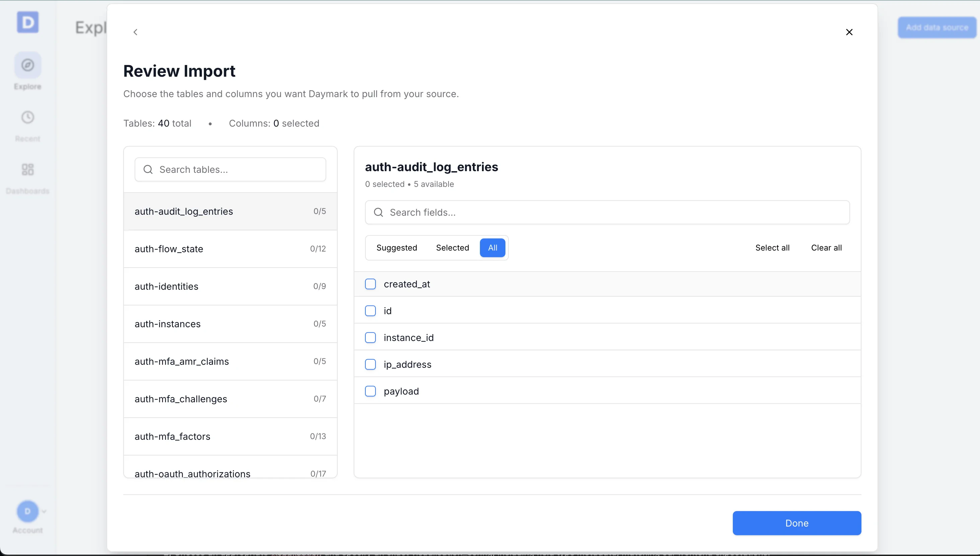Viewport: 980px width, 556px height.
Task: Check the ip_address checkbox
Action: pyautogui.click(x=370, y=364)
